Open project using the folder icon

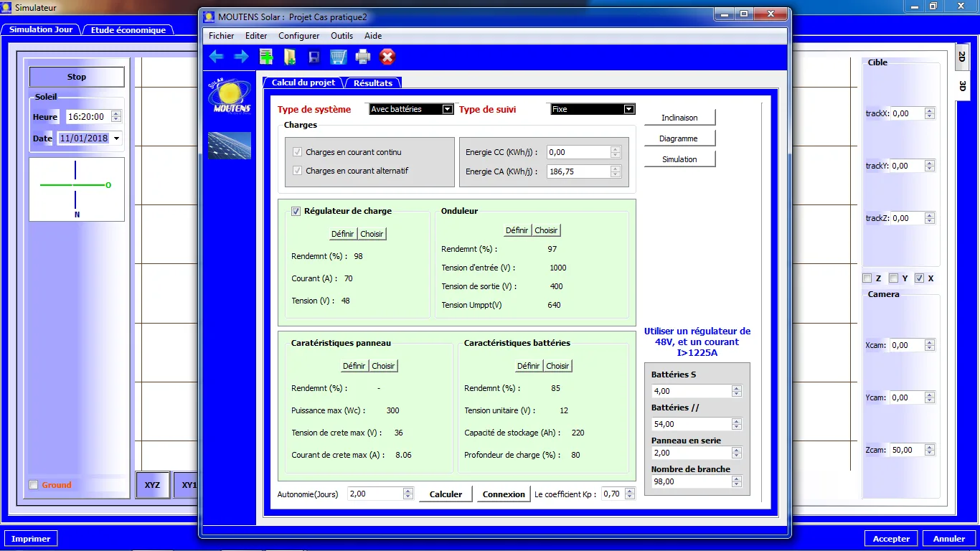pos(290,57)
